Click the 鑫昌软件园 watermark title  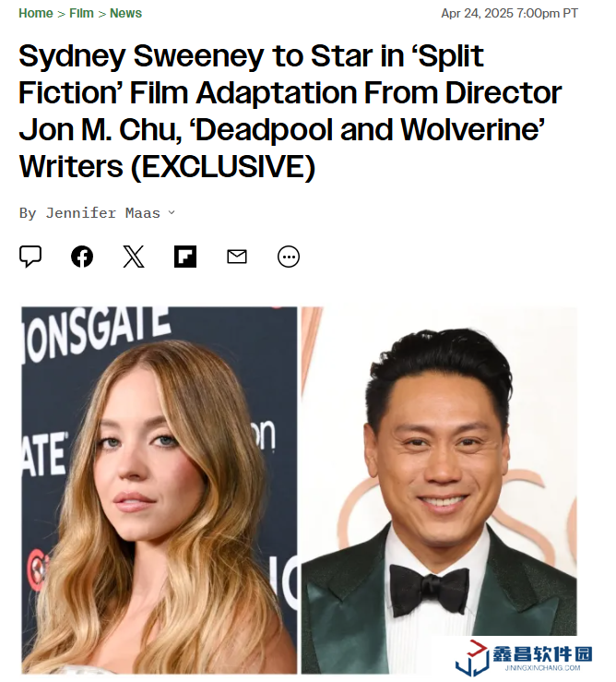[542, 653]
